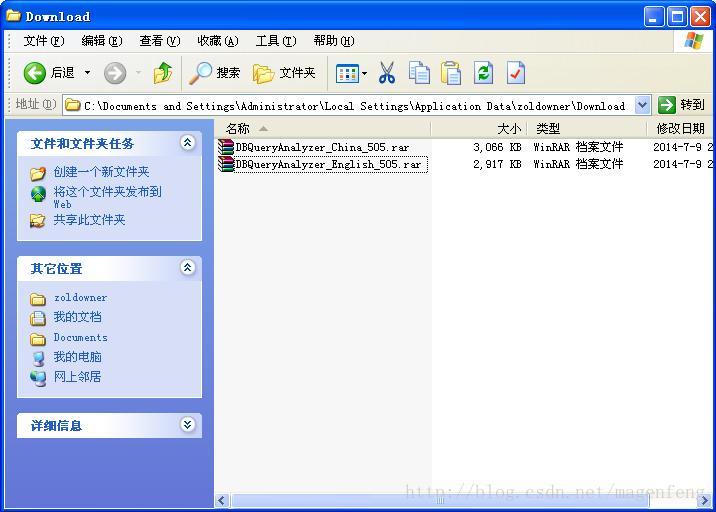The image size is (716, 512).
Task: Click 共享此文件夹 link
Action: pos(90,220)
